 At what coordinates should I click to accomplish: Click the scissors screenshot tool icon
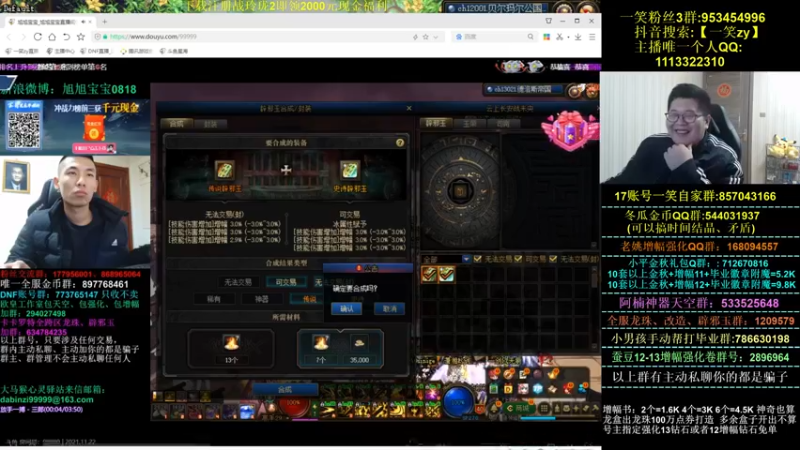pyautogui.click(x=560, y=37)
